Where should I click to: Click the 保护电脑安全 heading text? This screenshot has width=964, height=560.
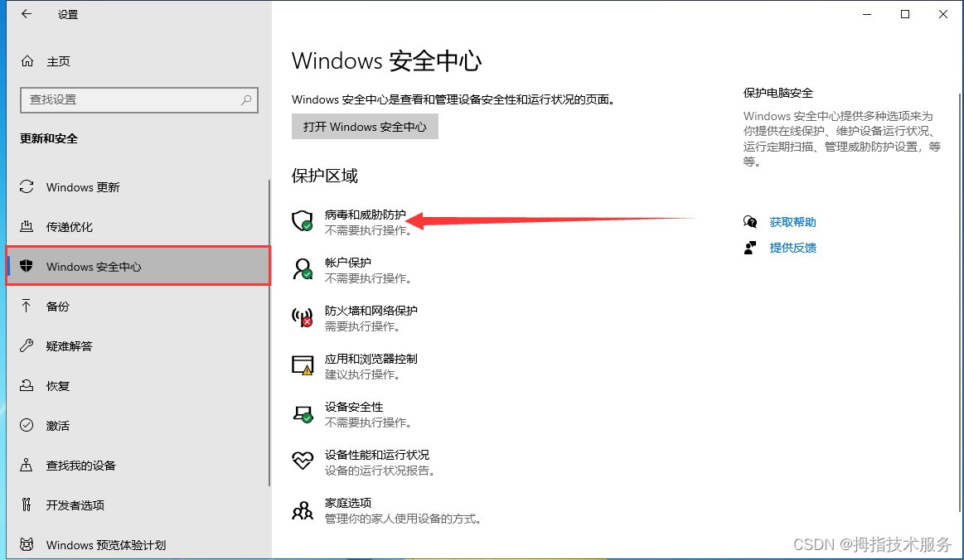pyautogui.click(x=777, y=93)
